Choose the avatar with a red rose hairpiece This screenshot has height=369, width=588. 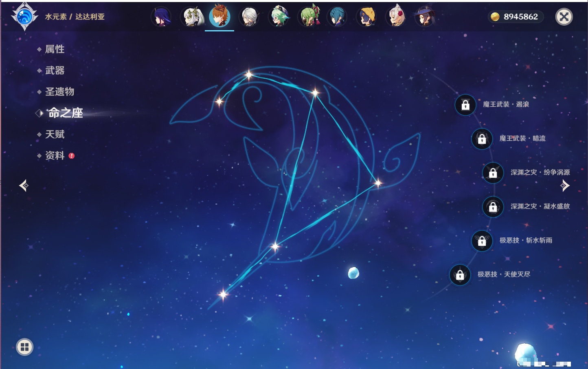pyautogui.click(x=396, y=17)
